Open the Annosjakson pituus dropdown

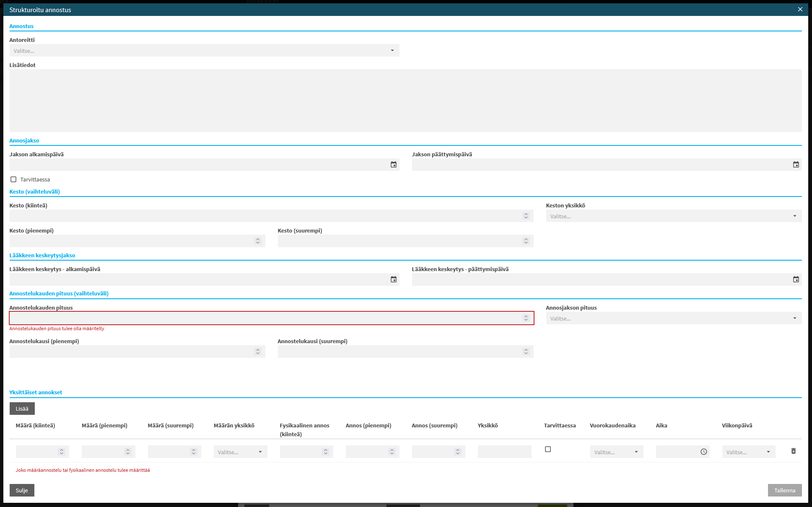coord(673,318)
